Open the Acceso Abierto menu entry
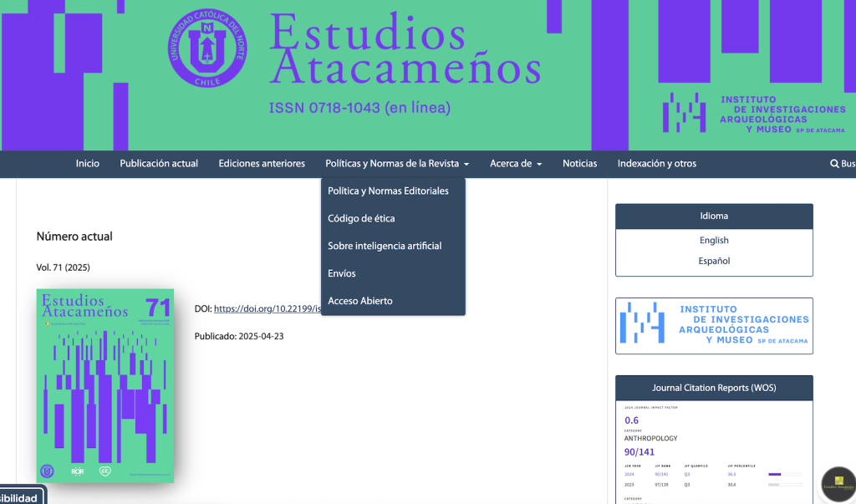Viewport: 856px width, 504px height. 360,301
